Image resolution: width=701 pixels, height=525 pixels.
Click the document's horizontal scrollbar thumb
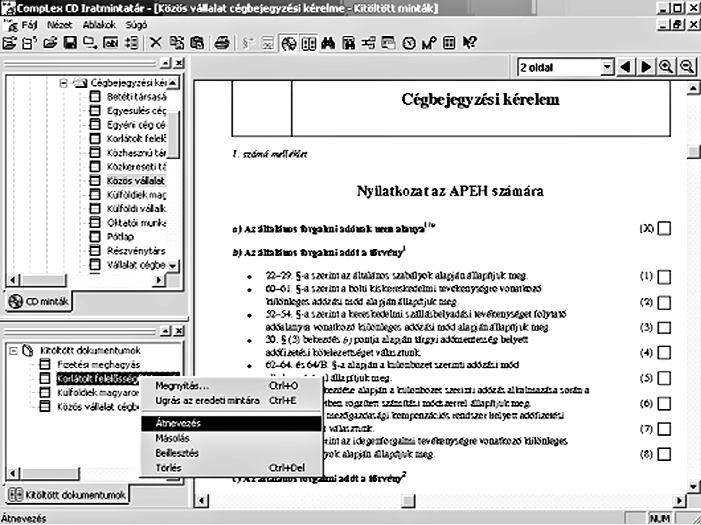(x=408, y=500)
